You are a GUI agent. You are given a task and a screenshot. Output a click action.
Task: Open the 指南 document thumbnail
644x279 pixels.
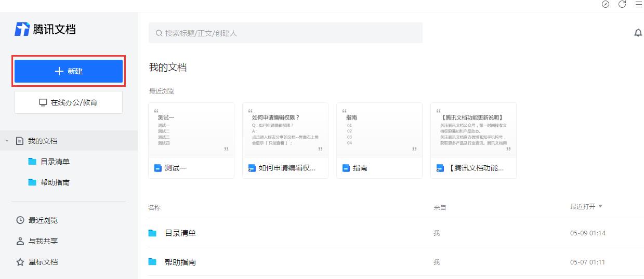(379, 130)
